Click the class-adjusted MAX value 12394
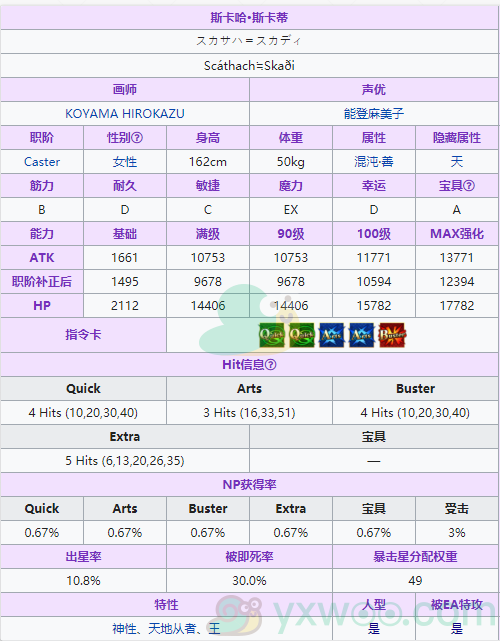The image size is (500, 641). pos(457,282)
